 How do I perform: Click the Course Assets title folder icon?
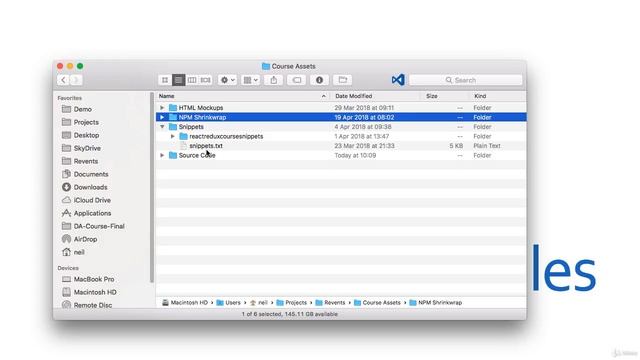tap(266, 66)
